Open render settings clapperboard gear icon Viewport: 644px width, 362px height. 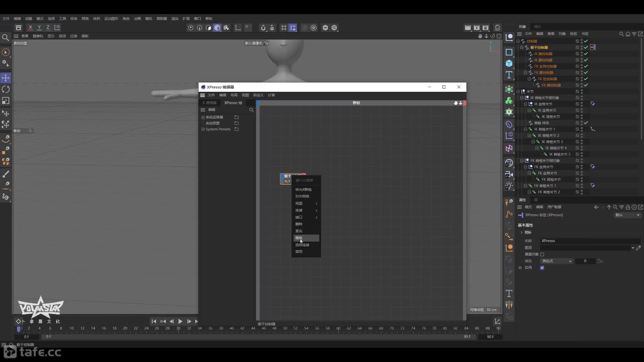coord(486,27)
